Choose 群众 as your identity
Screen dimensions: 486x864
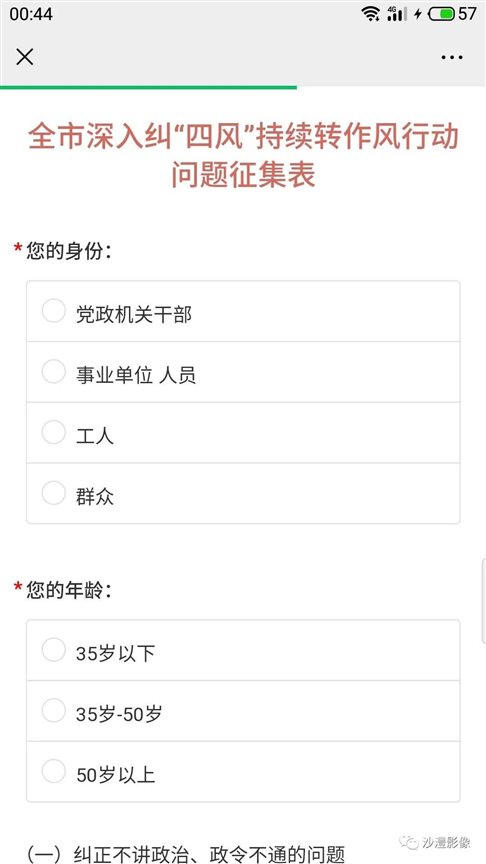[243, 493]
